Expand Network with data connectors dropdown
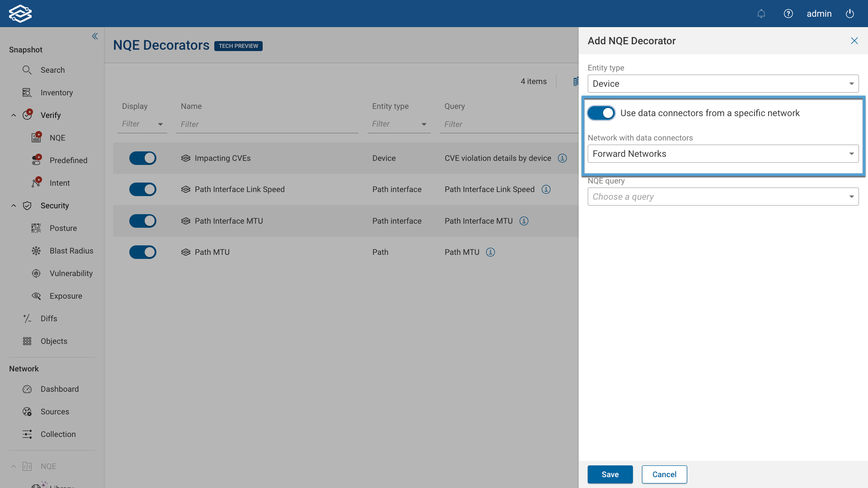 point(723,154)
